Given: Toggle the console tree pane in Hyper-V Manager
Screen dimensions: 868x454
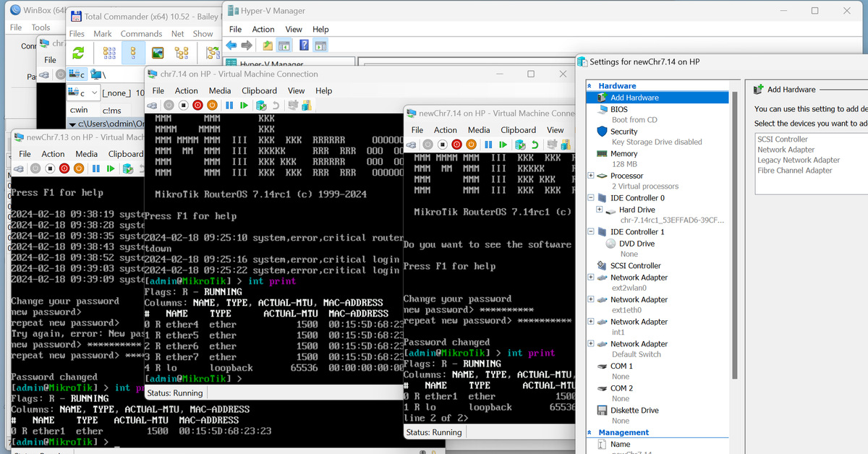Looking at the screenshot, I should [284, 44].
